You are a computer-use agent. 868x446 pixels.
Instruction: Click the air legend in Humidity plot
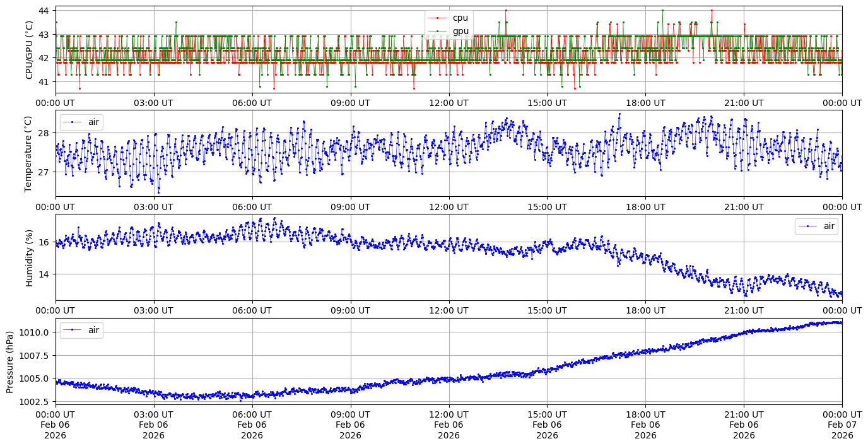[x=816, y=225]
